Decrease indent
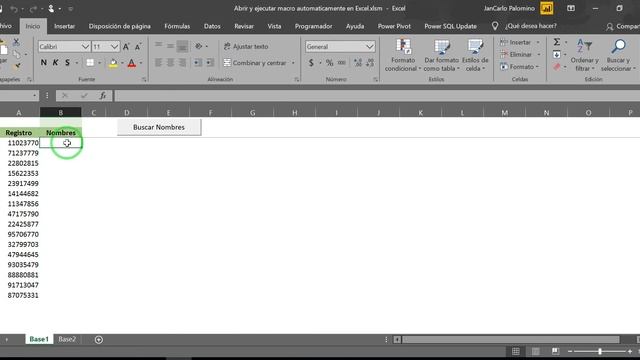640x360 pixels. pos(198,62)
